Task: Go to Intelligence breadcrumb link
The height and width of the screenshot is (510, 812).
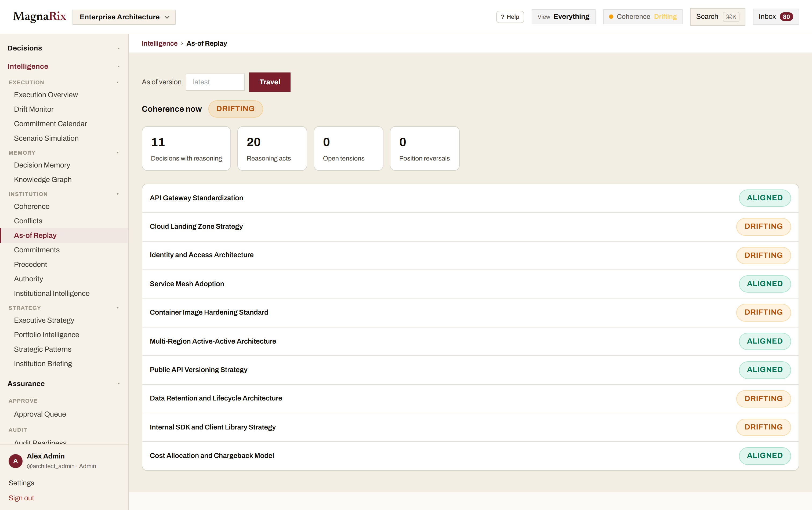Action: pos(160,43)
